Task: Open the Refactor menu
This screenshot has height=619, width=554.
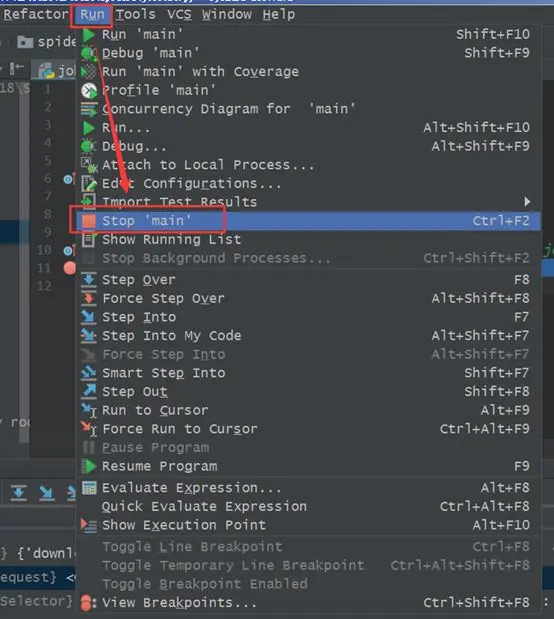Action: (36, 15)
